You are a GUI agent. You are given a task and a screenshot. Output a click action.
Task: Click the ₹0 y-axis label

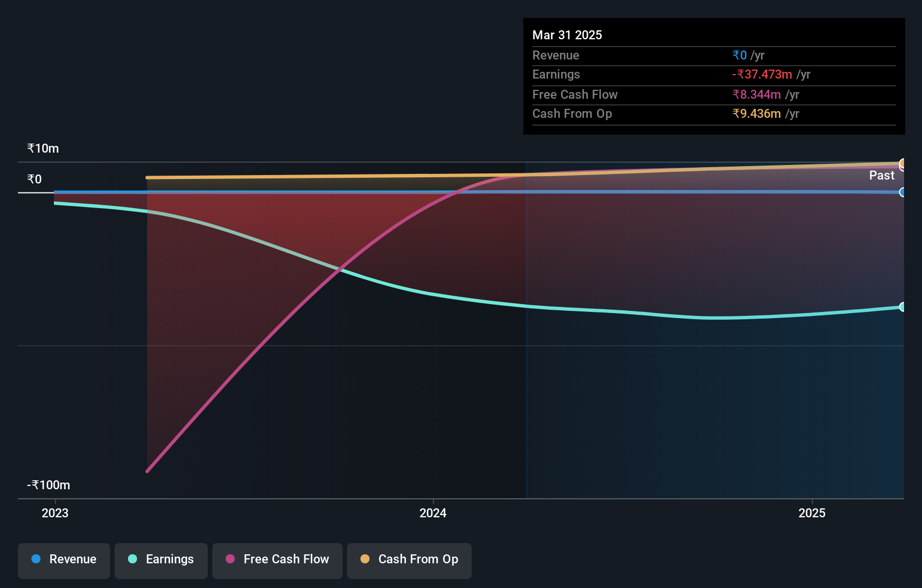pyautogui.click(x=35, y=180)
